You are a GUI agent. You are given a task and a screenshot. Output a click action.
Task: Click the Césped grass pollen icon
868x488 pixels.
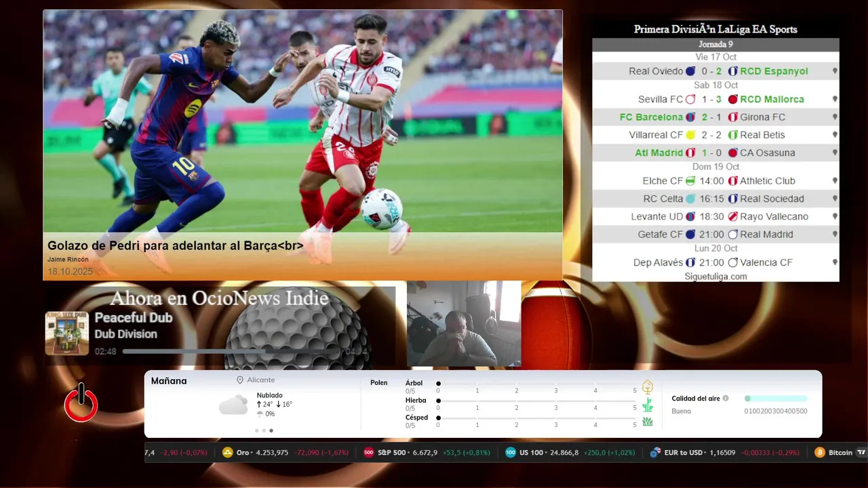coord(648,422)
